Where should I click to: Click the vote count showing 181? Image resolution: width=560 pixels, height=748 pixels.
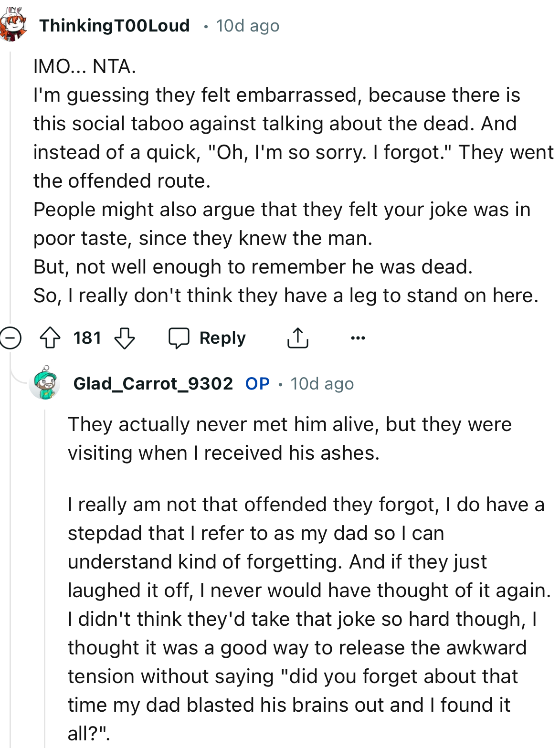point(86,337)
